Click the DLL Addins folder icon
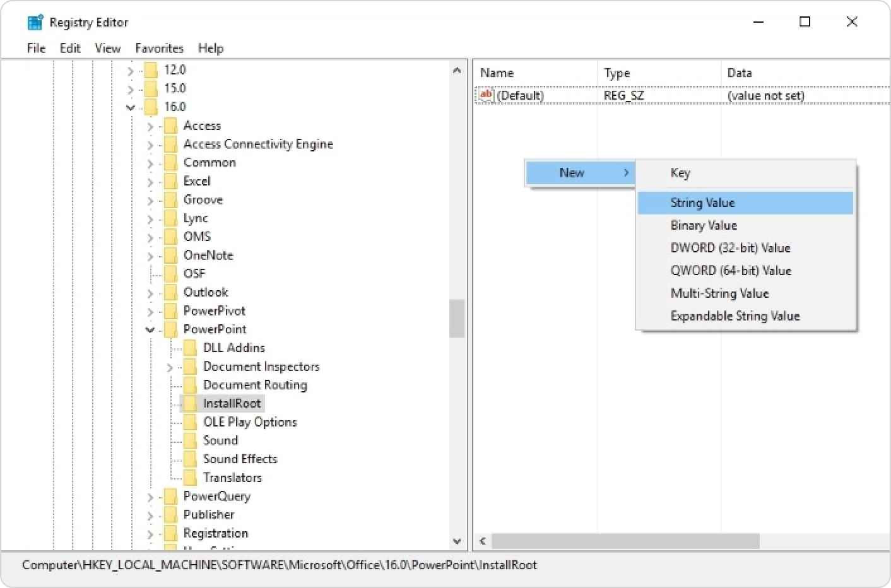This screenshot has height=588, width=891. coord(190,348)
